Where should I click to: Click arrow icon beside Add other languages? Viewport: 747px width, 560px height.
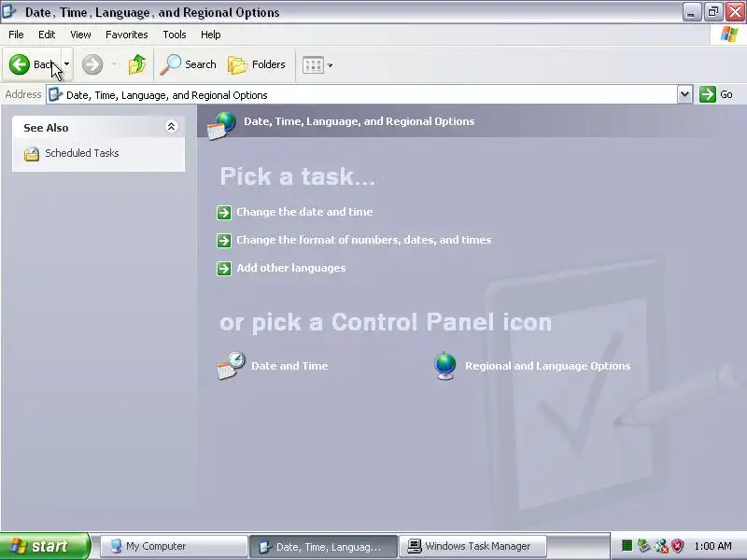pyautogui.click(x=224, y=269)
